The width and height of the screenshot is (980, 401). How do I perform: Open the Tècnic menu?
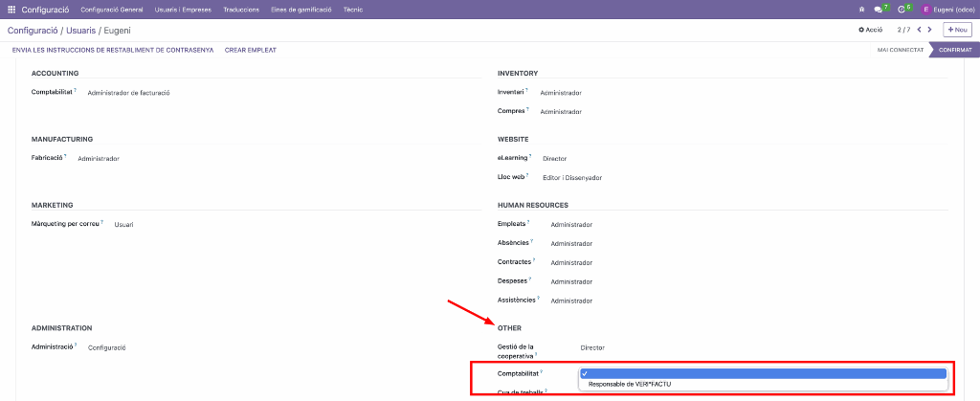tap(353, 9)
